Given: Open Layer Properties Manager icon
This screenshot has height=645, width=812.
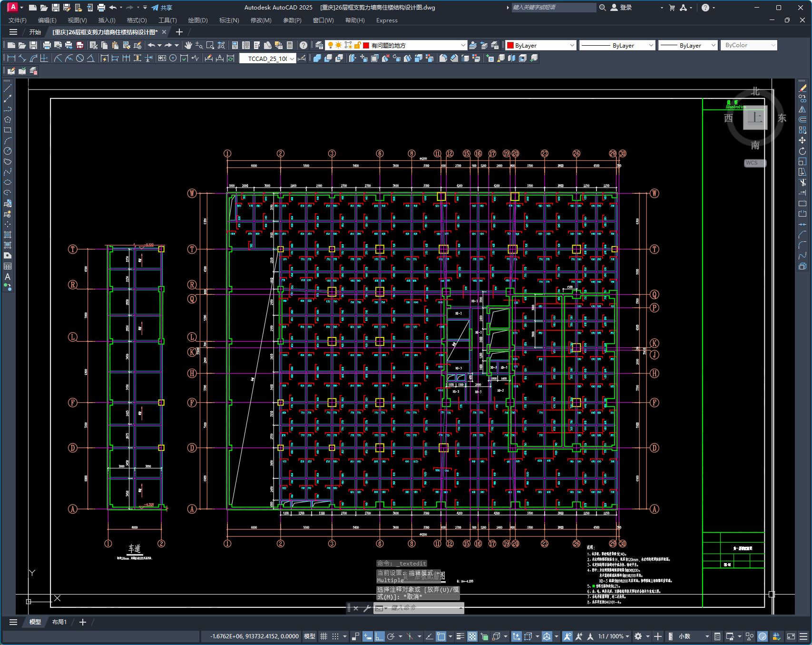Looking at the screenshot, I should coord(319,45).
